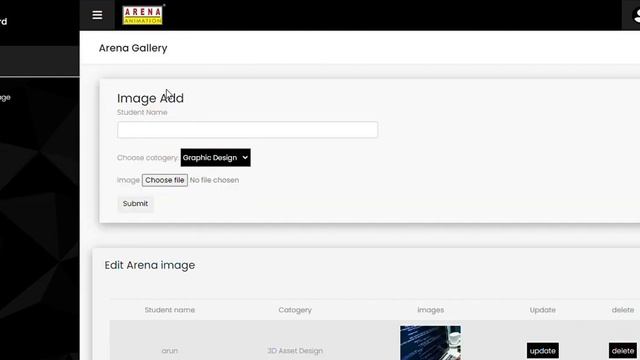This screenshot has height=360, width=640.
Task: Click the Choose file button
Action: click(165, 180)
